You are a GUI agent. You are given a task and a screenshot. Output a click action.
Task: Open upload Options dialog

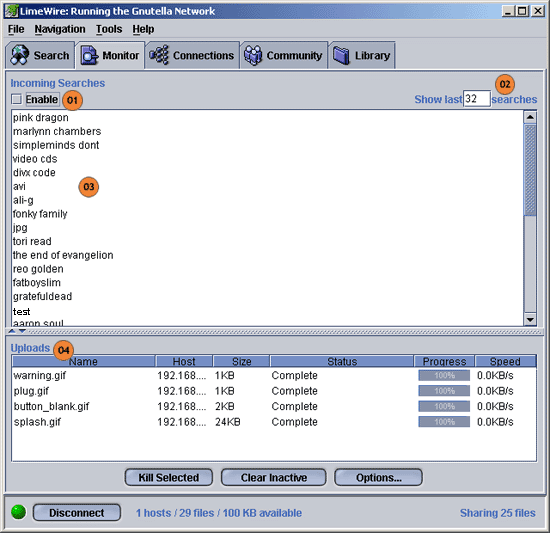[378, 477]
